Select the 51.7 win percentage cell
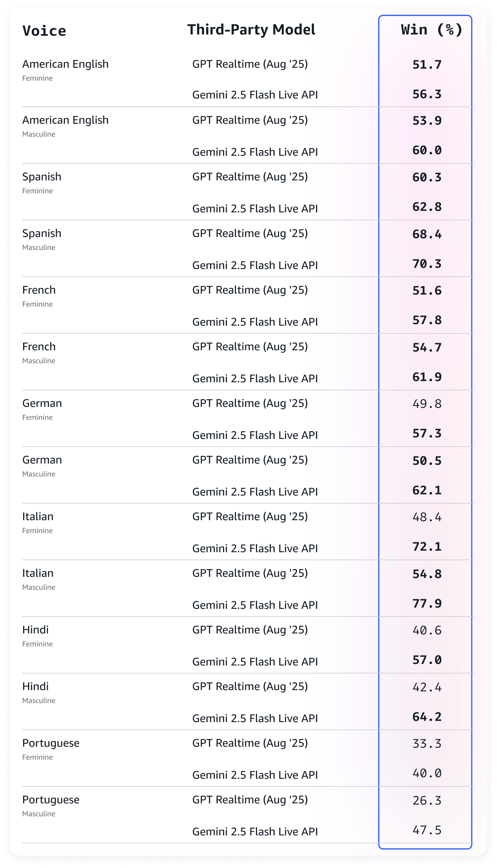497x868 pixels. [427, 65]
